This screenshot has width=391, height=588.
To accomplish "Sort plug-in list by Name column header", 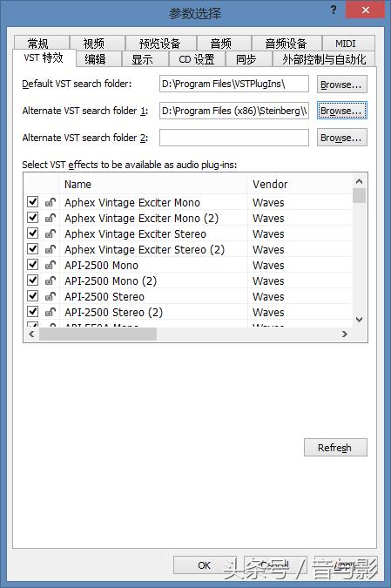I will coord(153,184).
